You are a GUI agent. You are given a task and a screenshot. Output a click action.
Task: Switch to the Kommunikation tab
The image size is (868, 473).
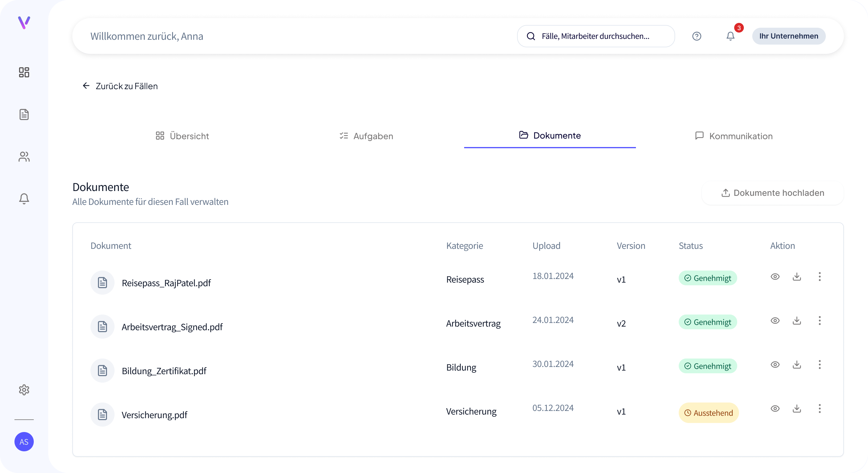pyautogui.click(x=734, y=136)
